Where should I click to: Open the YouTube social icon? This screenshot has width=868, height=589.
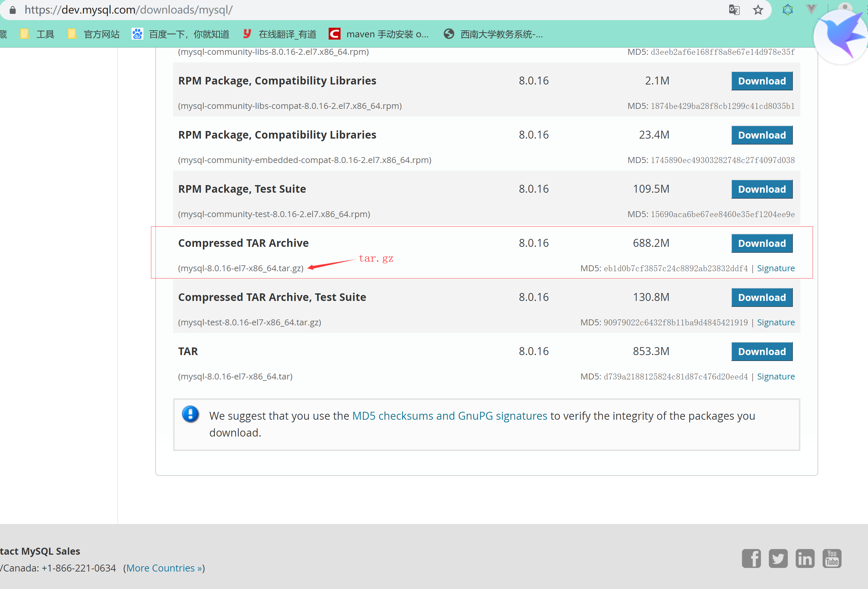pos(832,558)
